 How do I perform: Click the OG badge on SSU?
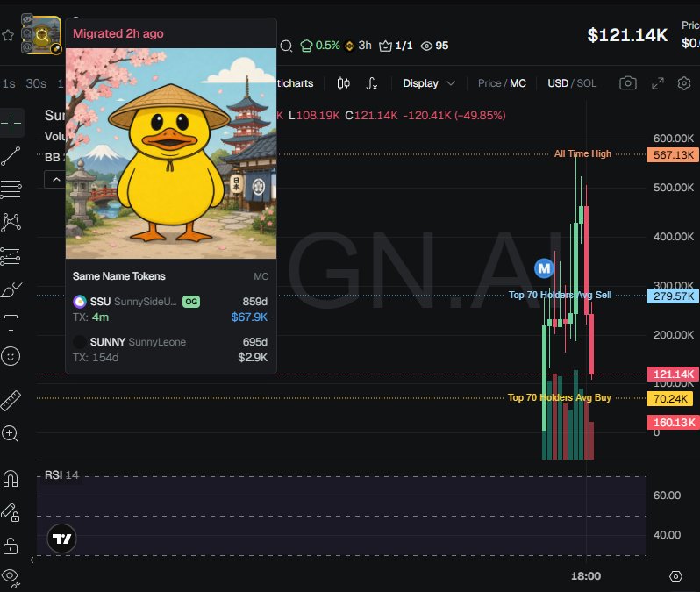pyautogui.click(x=191, y=302)
